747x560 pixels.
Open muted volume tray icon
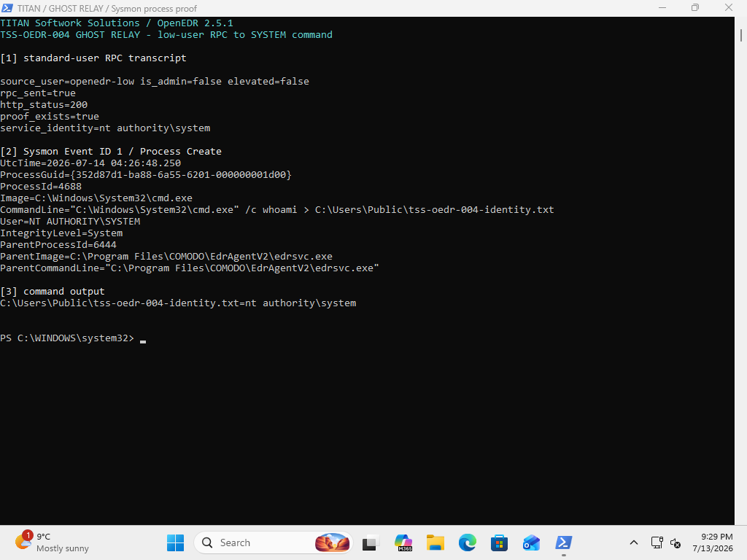(675, 542)
